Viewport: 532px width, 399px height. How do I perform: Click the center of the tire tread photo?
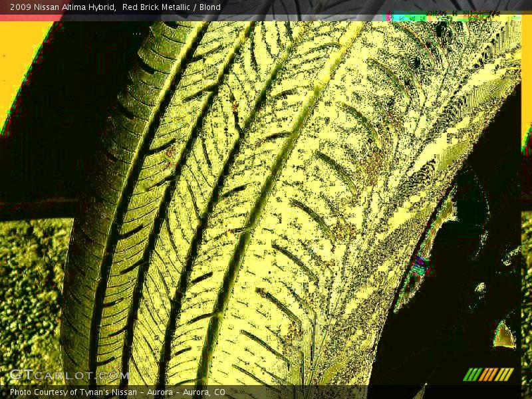pos(266,199)
